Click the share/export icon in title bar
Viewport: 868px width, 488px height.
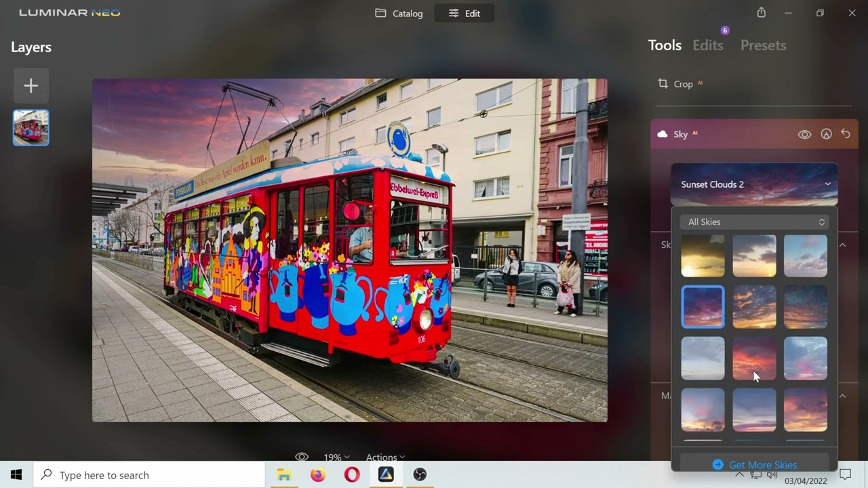[x=762, y=13]
